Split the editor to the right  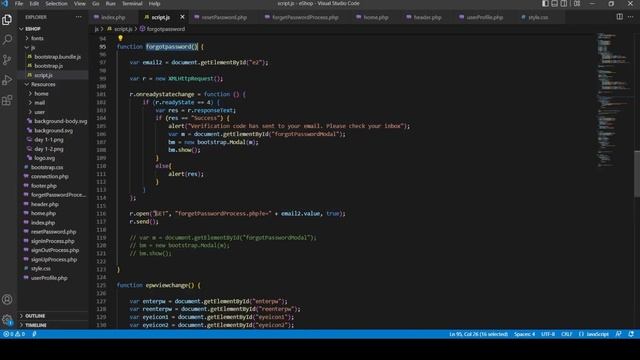(620, 17)
